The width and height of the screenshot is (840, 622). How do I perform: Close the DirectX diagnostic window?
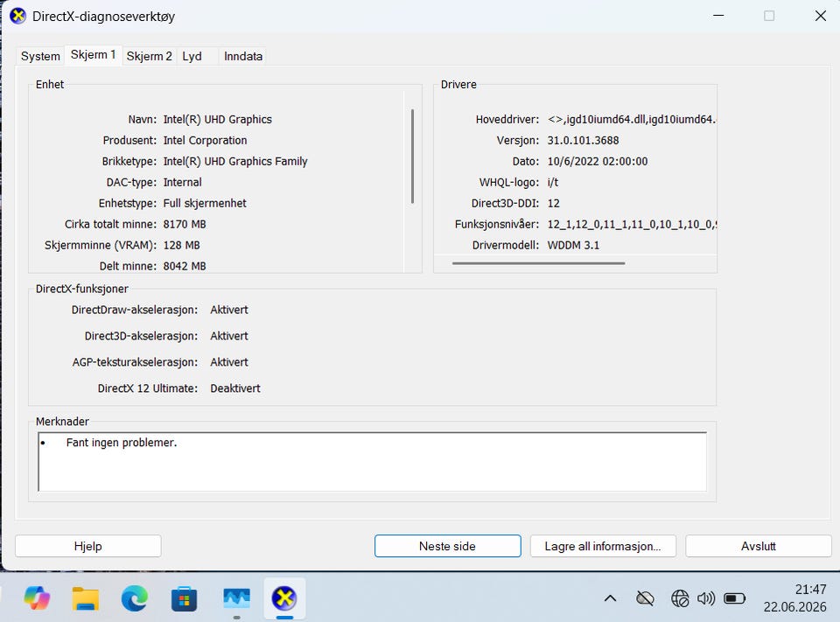(x=820, y=16)
